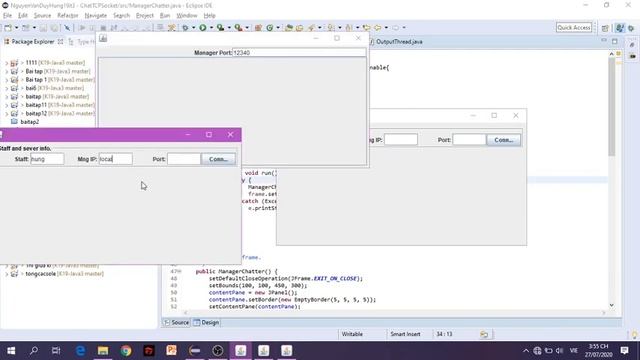Open PowerPoint from the taskbar
Screen dimensions: 640x360
coord(171,351)
